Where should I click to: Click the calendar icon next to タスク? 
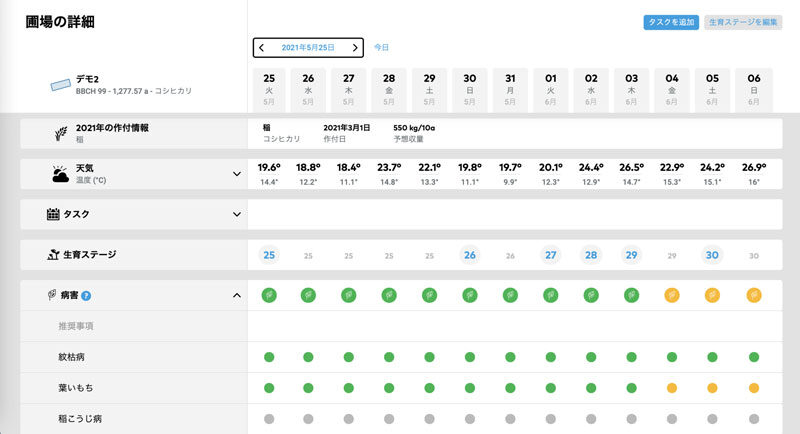point(53,214)
